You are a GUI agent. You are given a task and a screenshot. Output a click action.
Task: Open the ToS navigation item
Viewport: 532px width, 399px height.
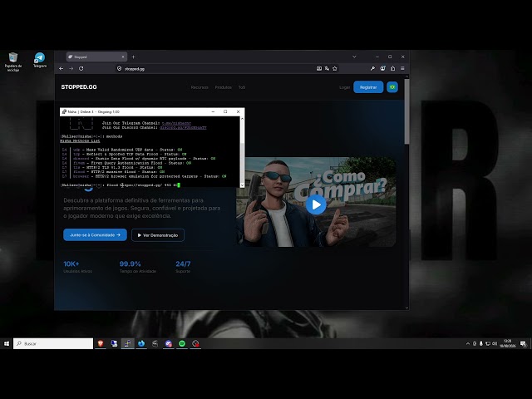pyautogui.click(x=242, y=87)
